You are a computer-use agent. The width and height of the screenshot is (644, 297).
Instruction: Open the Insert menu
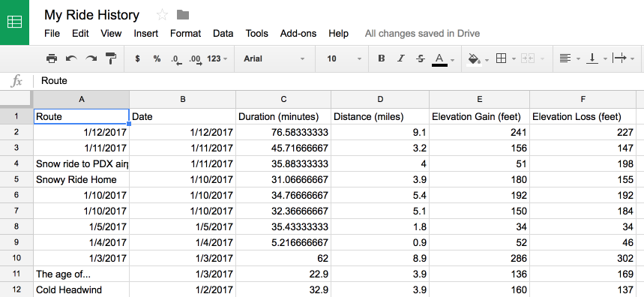[145, 34]
